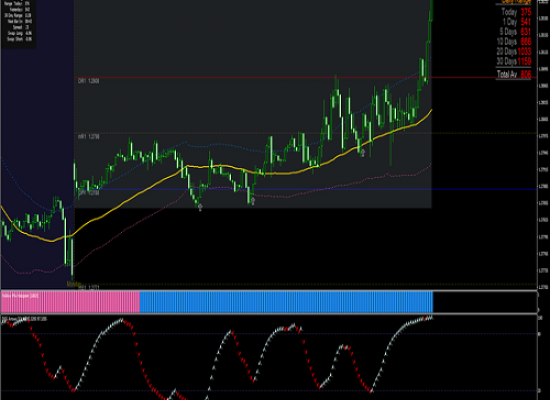Click the Monday day separator label
The width and height of the screenshot is (550, 400).
point(74,284)
